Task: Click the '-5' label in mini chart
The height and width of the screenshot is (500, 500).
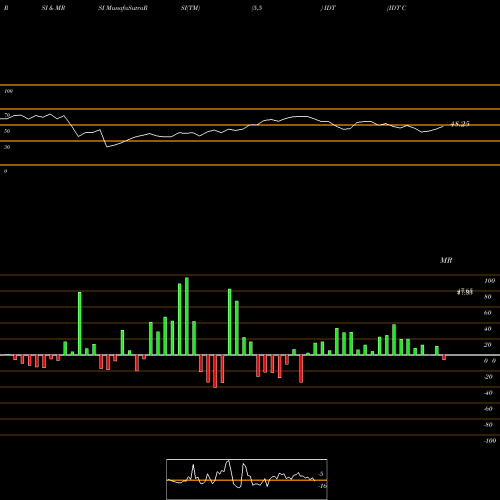Action: click(x=320, y=474)
